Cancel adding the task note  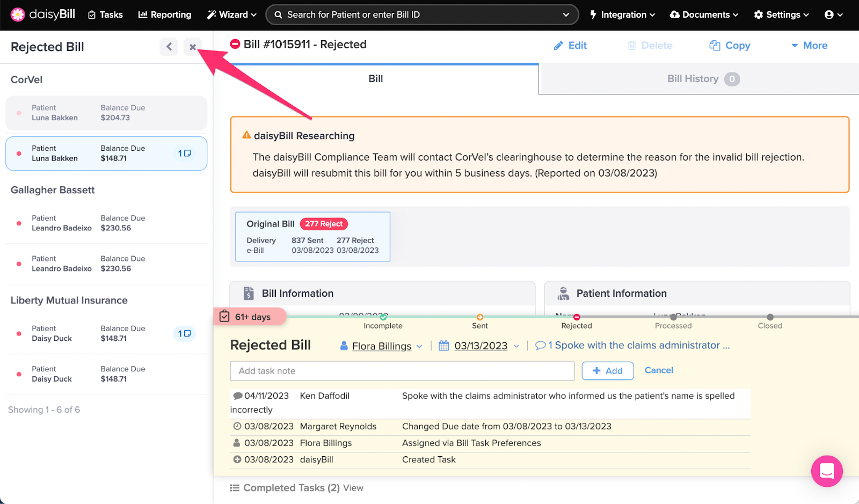659,370
